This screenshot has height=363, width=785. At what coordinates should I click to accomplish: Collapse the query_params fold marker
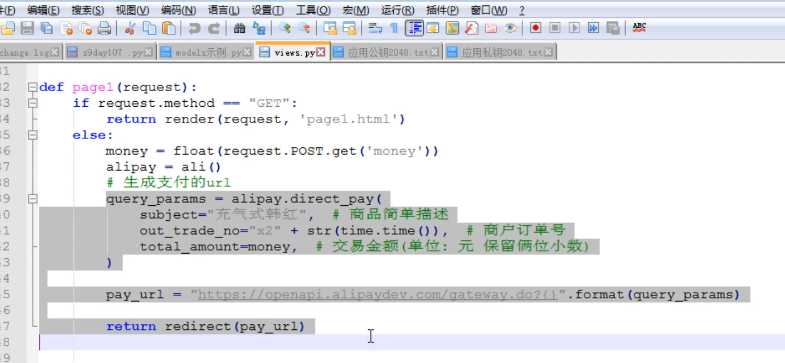(x=33, y=199)
